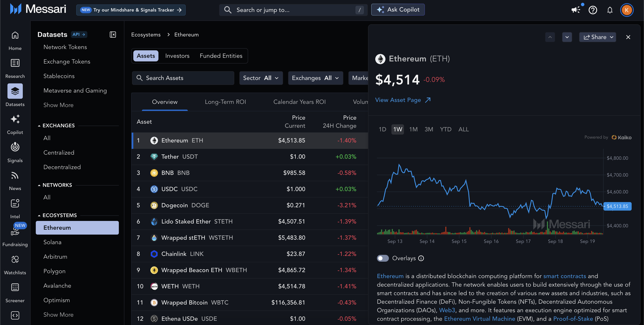Close the Ethereum asset detail panel
The image size is (644, 325).
628,37
